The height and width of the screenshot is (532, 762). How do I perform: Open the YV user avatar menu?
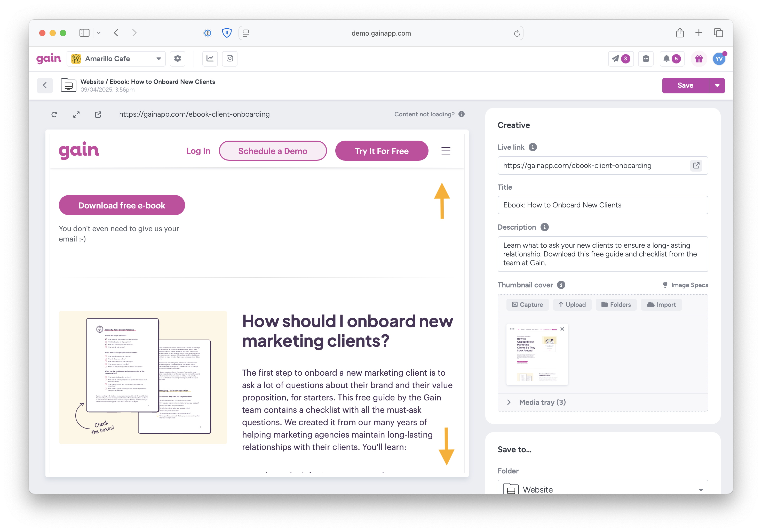click(x=719, y=59)
